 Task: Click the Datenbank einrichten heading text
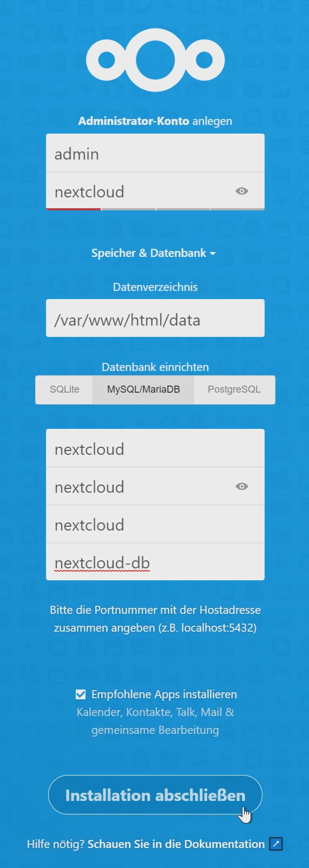pyautogui.click(x=155, y=367)
